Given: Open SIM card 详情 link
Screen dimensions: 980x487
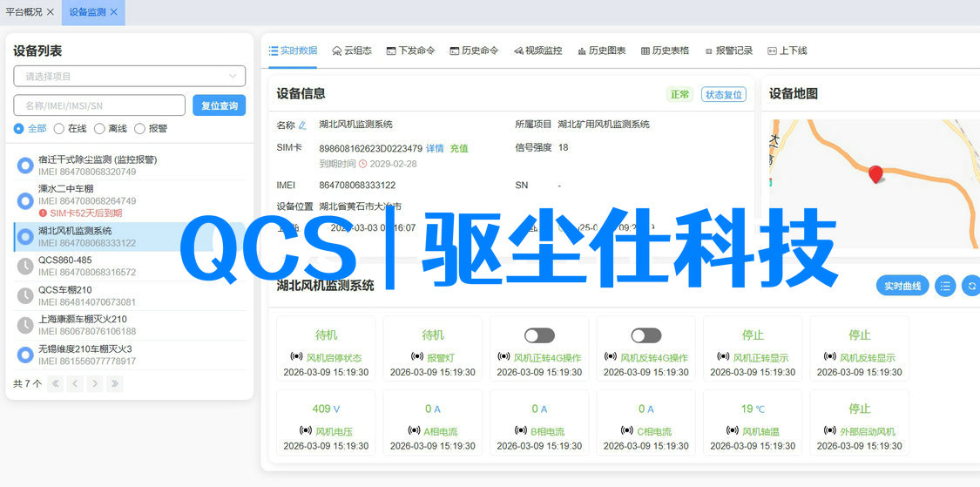Looking at the screenshot, I should (435, 148).
